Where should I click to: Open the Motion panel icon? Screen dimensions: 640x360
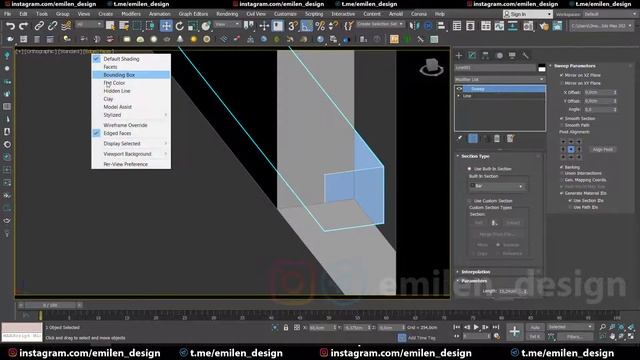[x=499, y=56]
